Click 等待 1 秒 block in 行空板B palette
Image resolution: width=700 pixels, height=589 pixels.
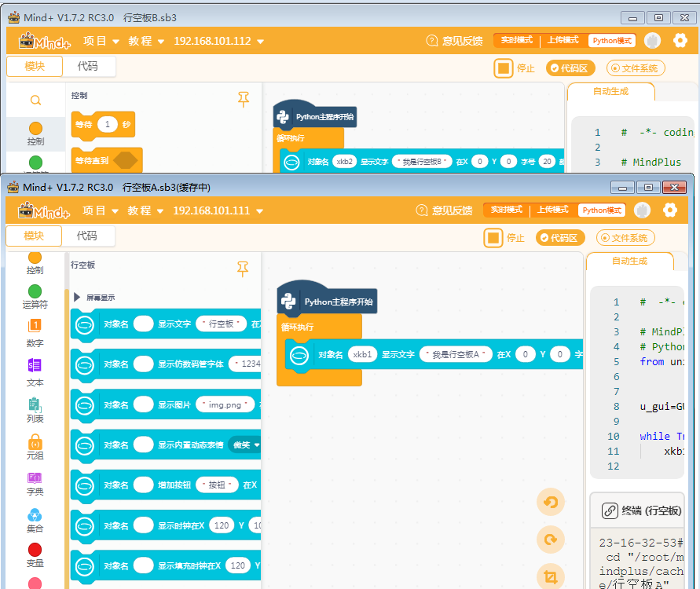click(103, 125)
